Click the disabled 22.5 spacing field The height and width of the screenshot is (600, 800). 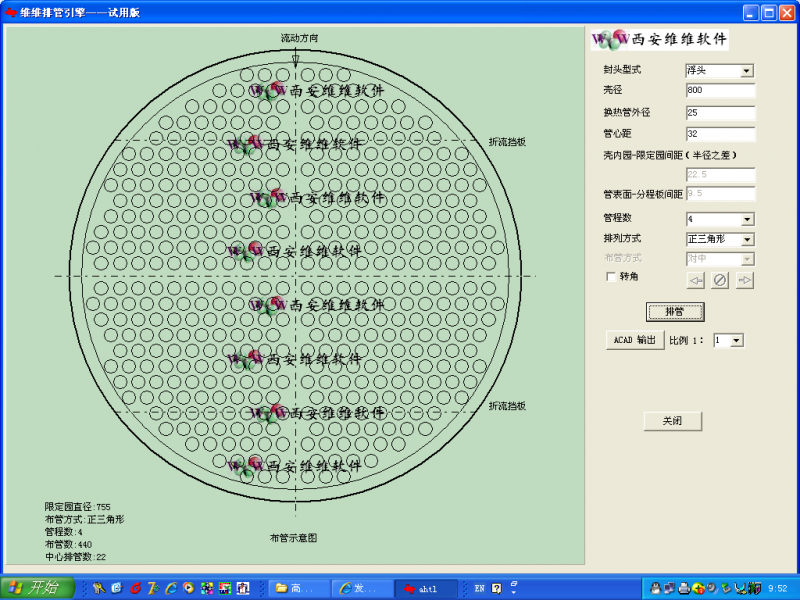tap(720, 174)
